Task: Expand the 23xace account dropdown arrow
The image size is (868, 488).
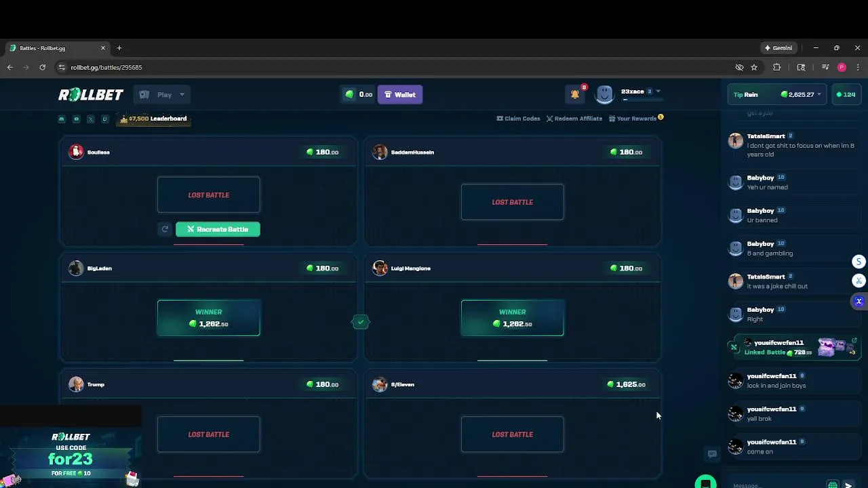Action: pyautogui.click(x=658, y=91)
